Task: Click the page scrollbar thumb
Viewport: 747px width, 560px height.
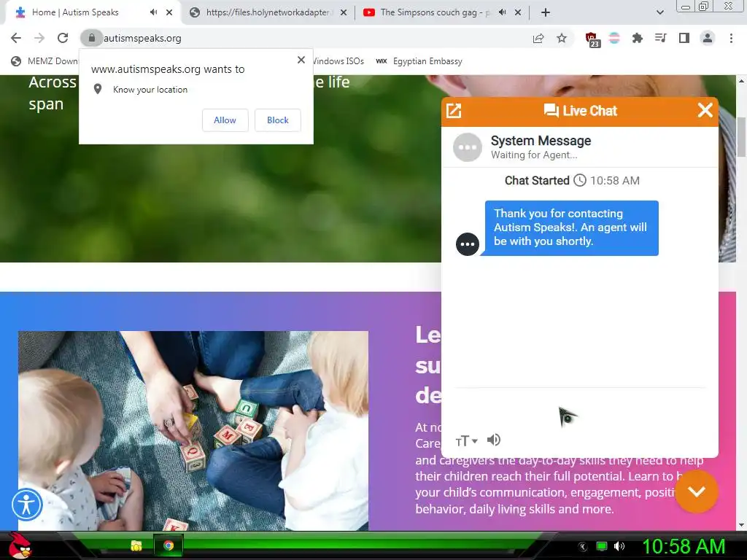Action: pyautogui.click(x=741, y=136)
